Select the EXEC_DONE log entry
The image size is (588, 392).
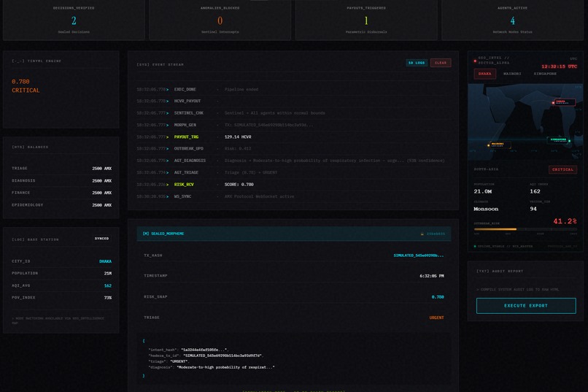[x=293, y=89]
